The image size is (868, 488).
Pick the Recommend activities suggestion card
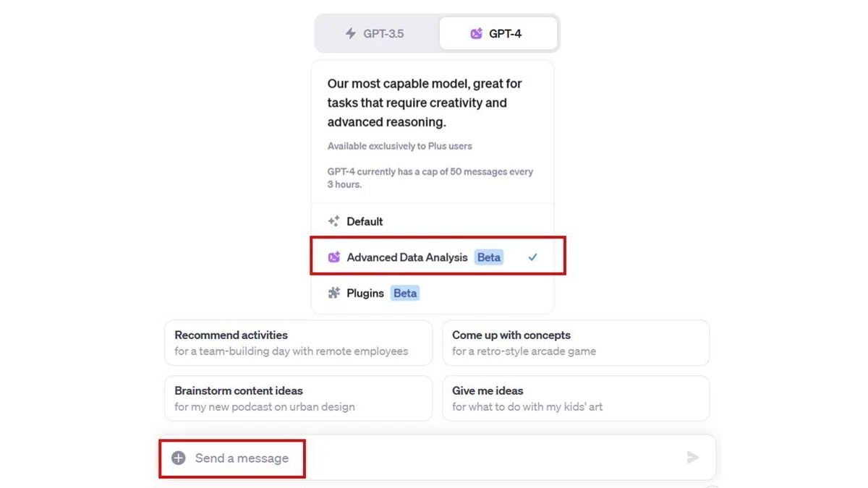coord(298,343)
